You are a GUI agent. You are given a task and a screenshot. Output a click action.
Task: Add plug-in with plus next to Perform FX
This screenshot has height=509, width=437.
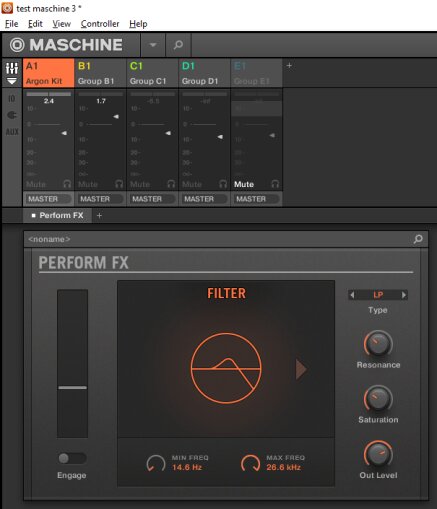(x=99, y=216)
